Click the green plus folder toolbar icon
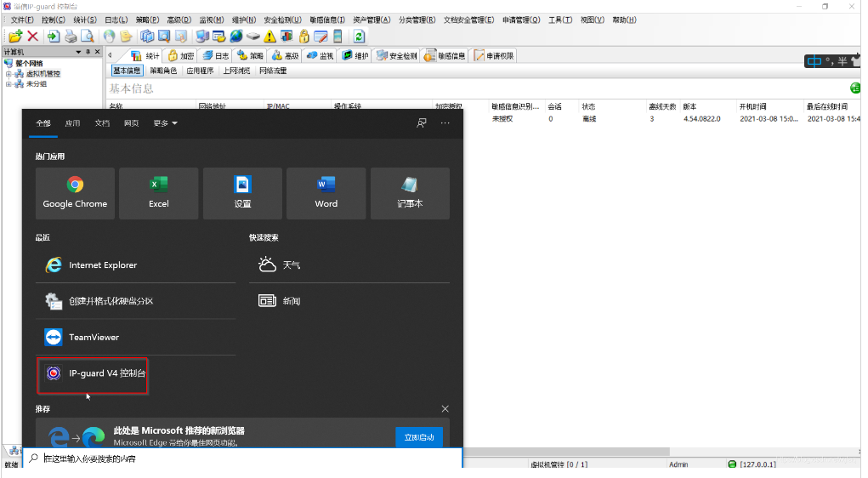 (15, 37)
